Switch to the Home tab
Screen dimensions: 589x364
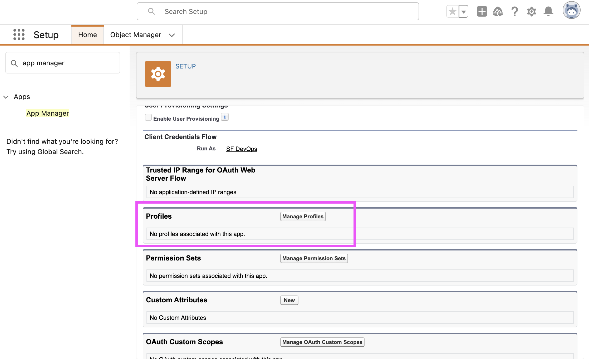point(87,35)
